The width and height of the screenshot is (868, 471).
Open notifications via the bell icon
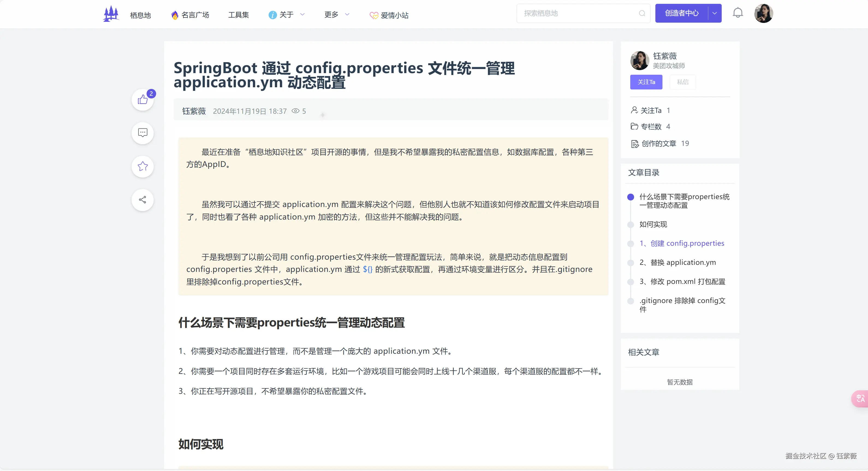(738, 13)
